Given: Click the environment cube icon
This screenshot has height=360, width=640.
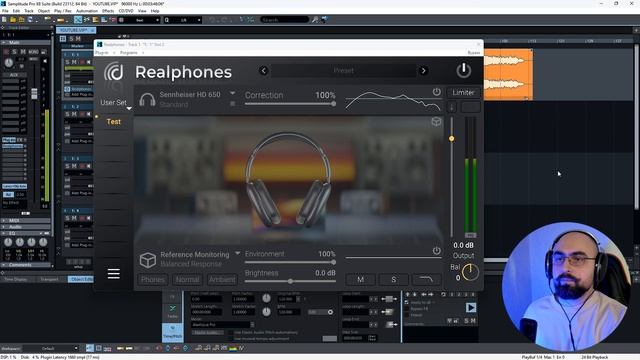Looking at the screenshot, I should [147, 260].
